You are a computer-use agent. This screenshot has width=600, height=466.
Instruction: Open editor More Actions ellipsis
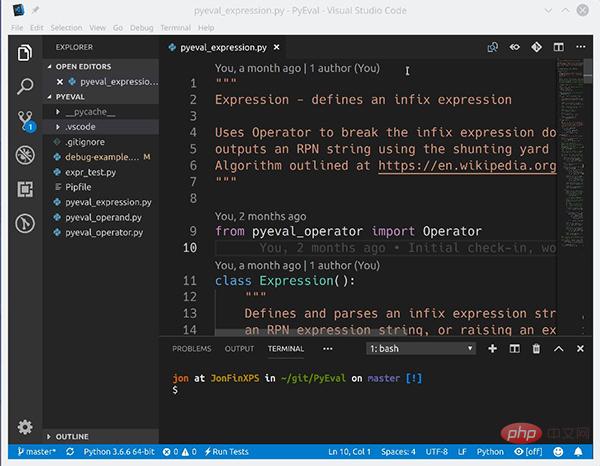tap(580, 47)
